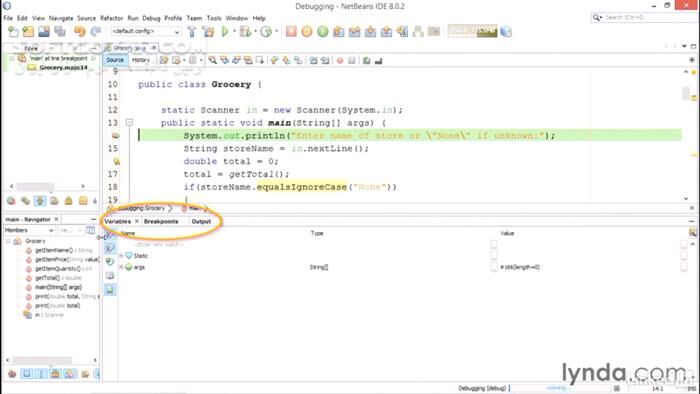Click the editor Find Selection magnifier icon
Viewport: 700px width, 394px height.
point(212,60)
